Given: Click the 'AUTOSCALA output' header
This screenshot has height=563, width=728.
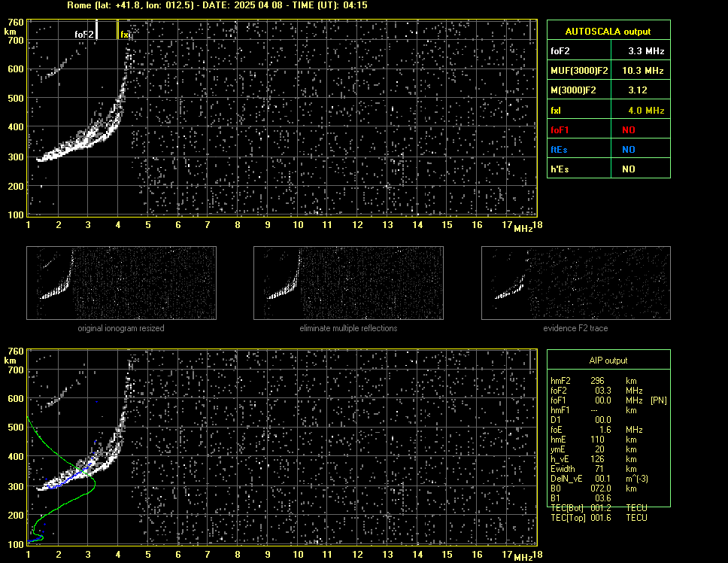Looking at the screenshot, I should click(x=608, y=31).
